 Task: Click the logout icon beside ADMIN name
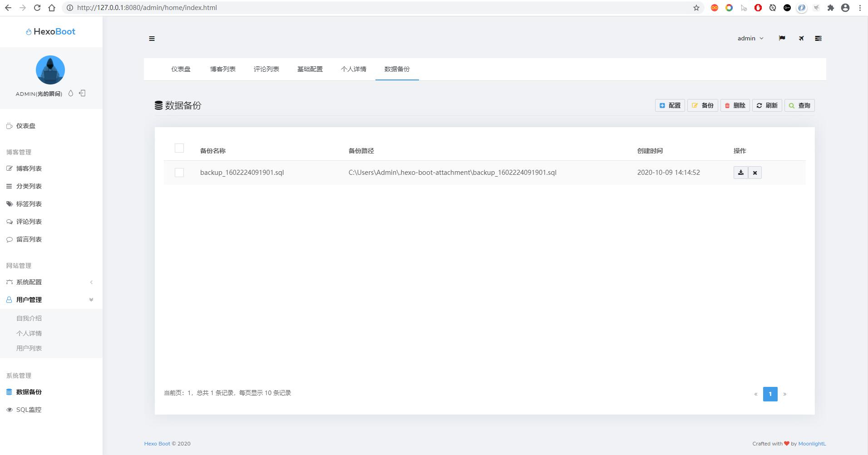[82, 93]
